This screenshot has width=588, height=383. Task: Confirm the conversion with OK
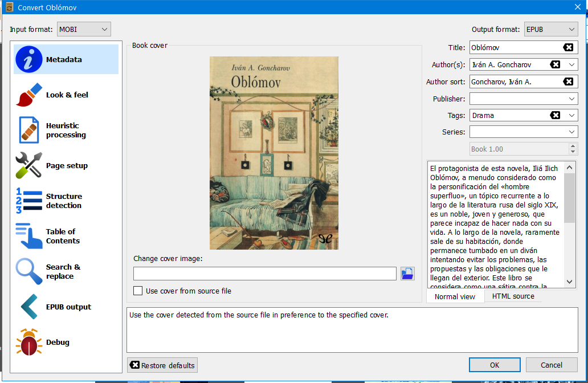pyautogui.click(x=495, y=365)
